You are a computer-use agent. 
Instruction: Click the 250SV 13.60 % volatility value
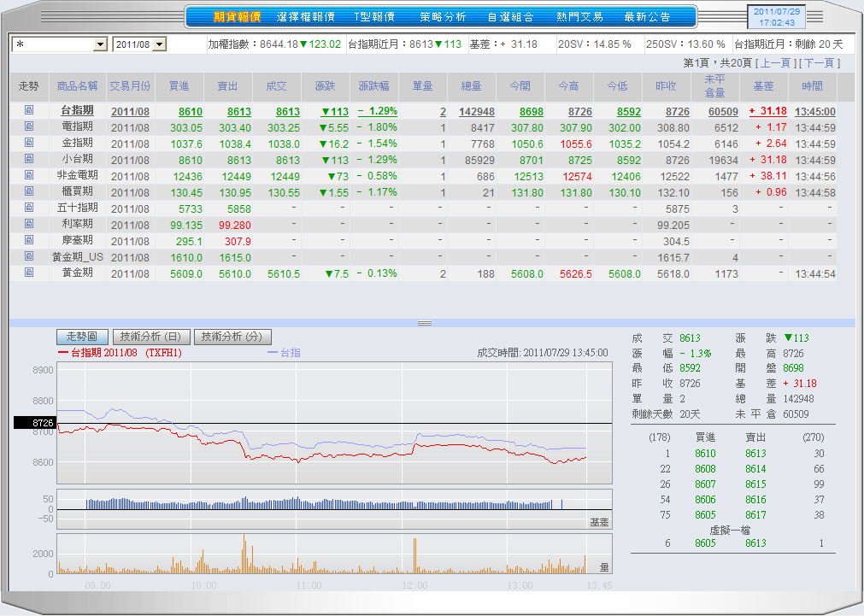pyautogui.click(x=686, y=44)
